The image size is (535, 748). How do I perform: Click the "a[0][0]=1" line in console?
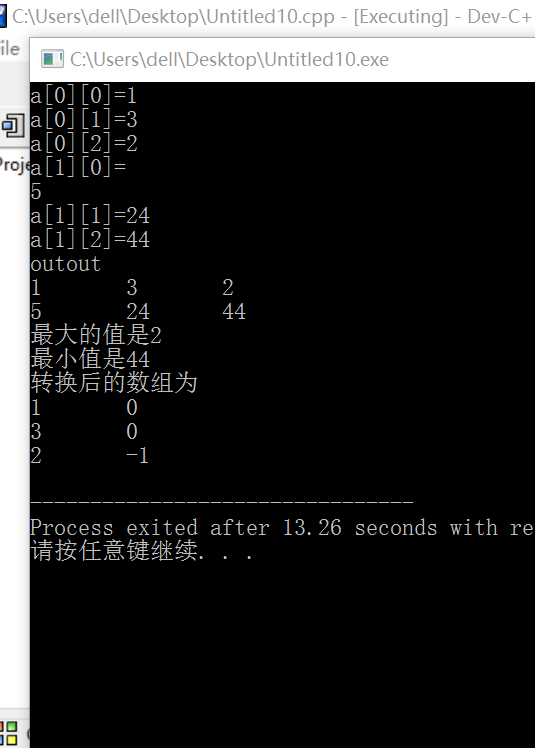point(84,95)
